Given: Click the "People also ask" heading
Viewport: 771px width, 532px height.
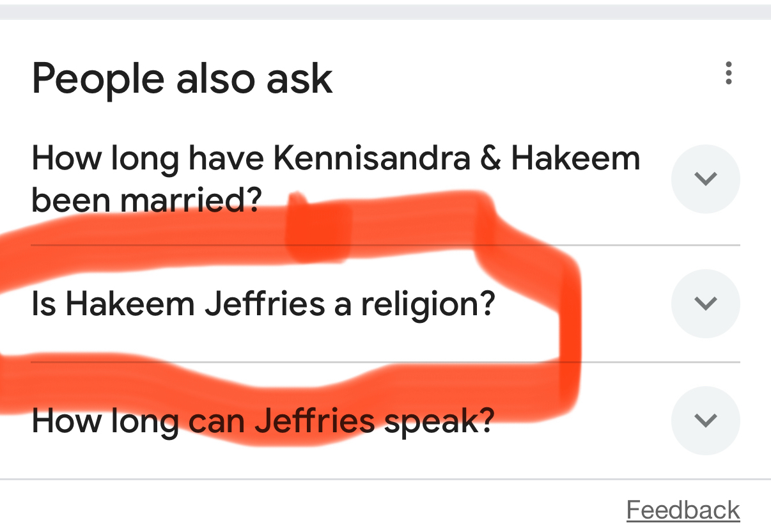Looking at the screenshot, I should (x=182, y=79).
